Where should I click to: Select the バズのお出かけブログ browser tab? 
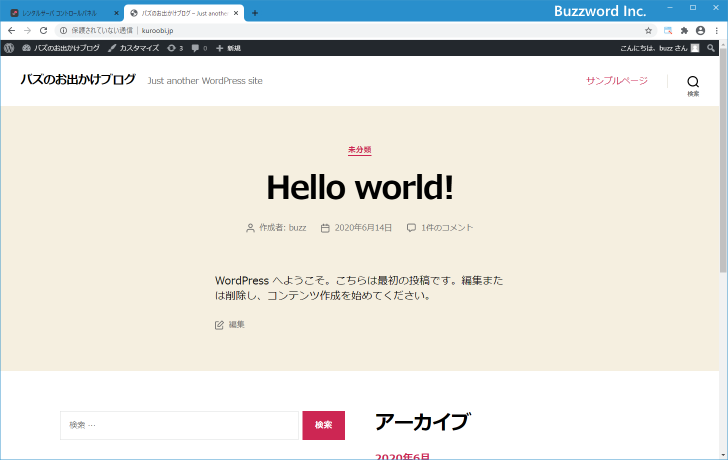click(x=184, y=13)
